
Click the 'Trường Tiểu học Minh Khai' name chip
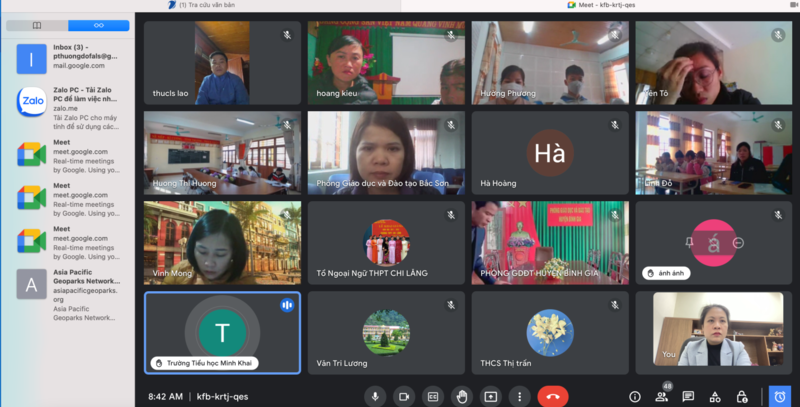tap(204, 363)
